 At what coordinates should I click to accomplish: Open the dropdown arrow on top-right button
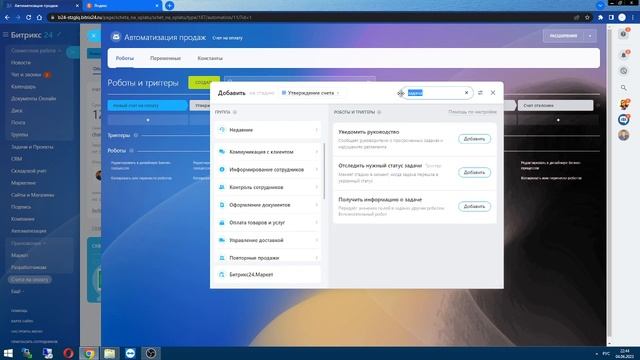[x=590, y=36]
